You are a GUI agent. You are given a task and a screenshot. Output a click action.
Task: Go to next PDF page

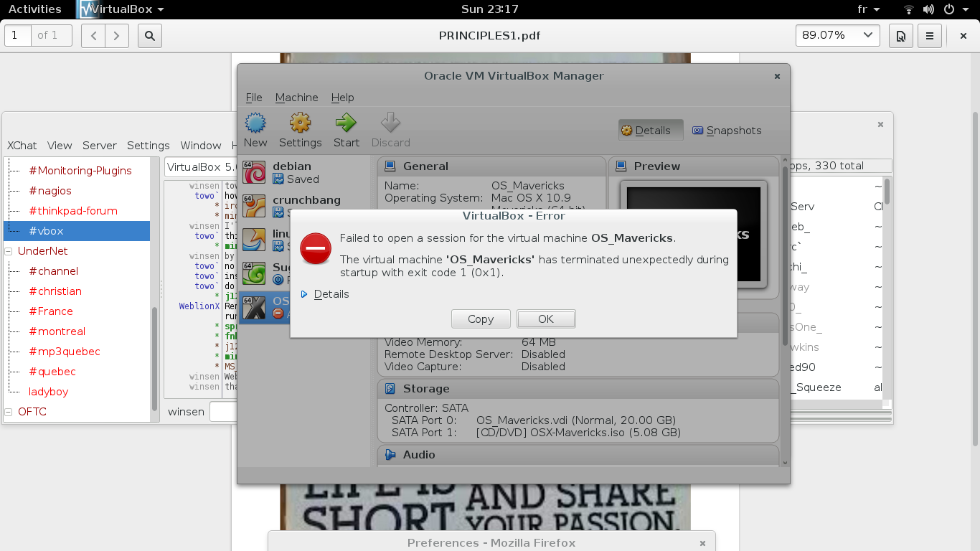click(x=117, y=35)
